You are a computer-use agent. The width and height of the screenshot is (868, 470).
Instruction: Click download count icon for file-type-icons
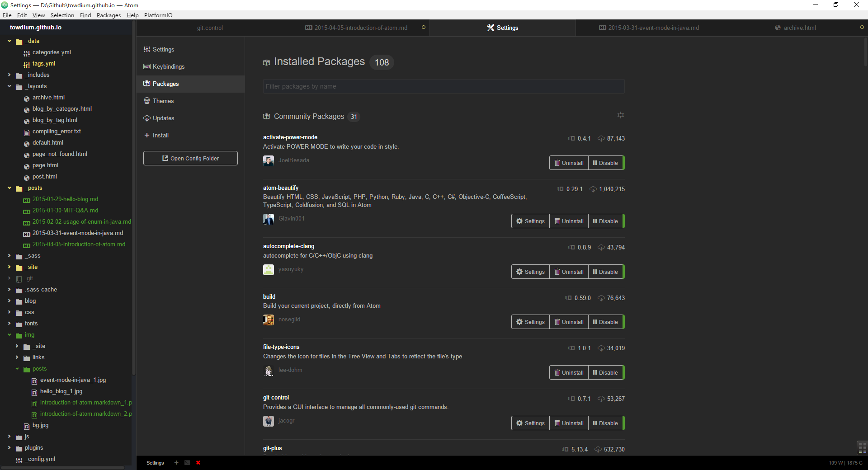click(601, 348)
